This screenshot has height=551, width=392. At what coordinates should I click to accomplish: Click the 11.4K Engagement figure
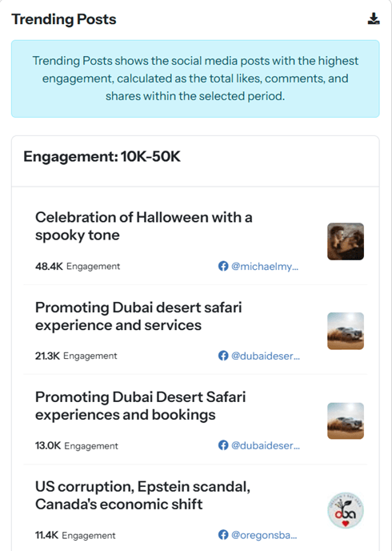75,535
